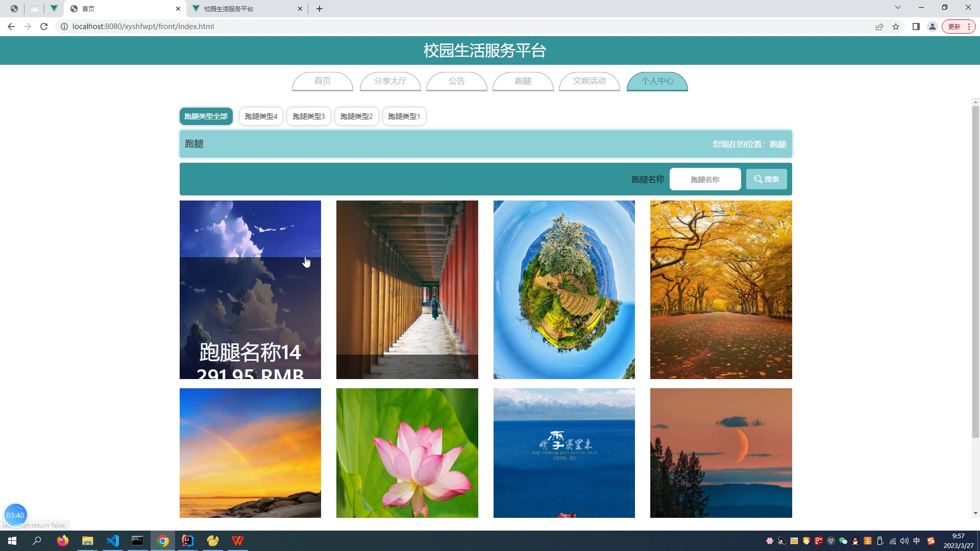Click the page vertical scrollbar
Image resolution: width=980 pixels, height=551 pixels.
tap(975, 270)
